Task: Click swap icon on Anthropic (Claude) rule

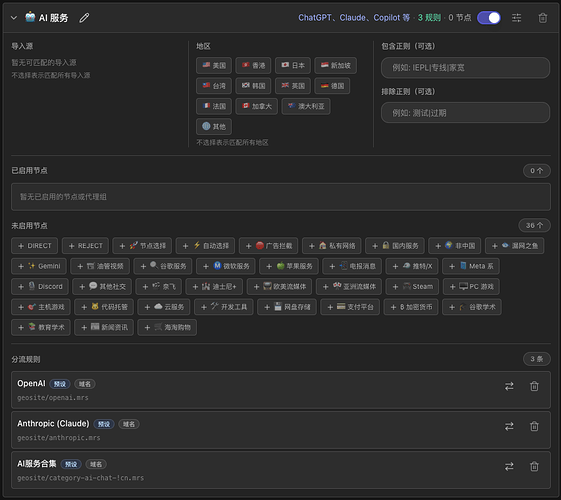Action: tap(509, 426)
